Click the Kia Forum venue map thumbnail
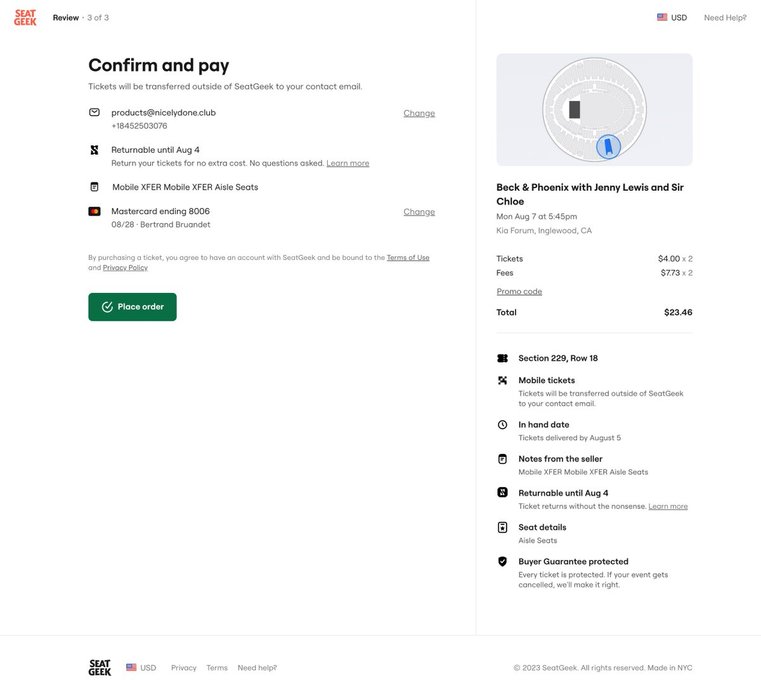 coord(594,110)
